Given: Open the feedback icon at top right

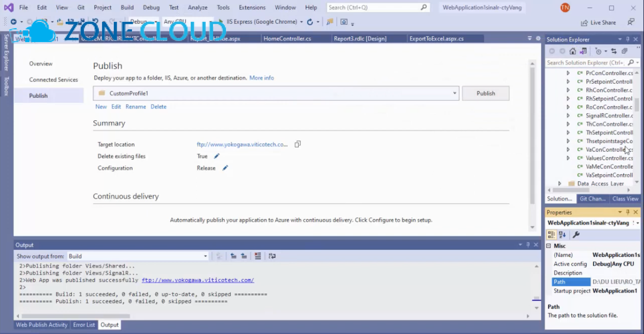Looking at the screenshot, I should click(631, 22).
